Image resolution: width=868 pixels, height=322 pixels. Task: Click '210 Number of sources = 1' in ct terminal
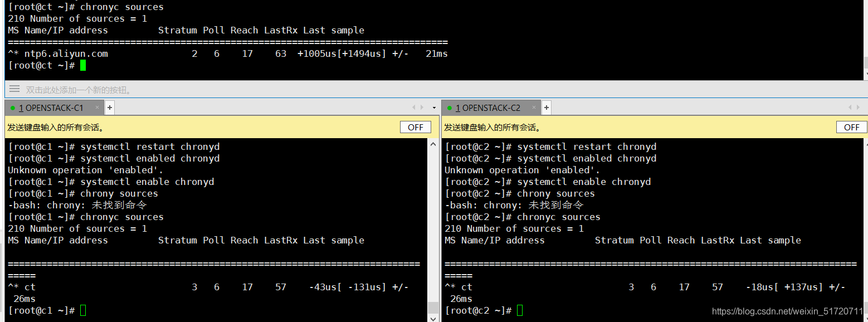pyautogui.click(x=77, y=18)
